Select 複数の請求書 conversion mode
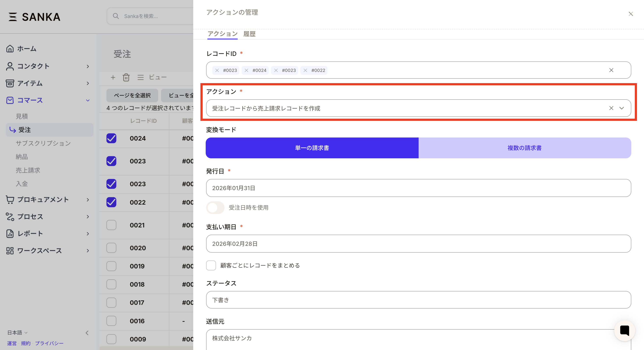This screenshot has width=644, height=350. click(524, 148)
